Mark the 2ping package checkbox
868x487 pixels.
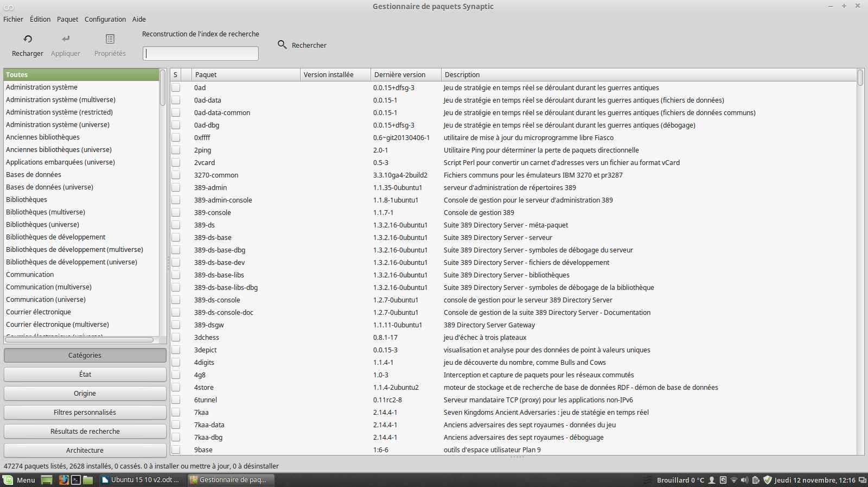[176, 150]
